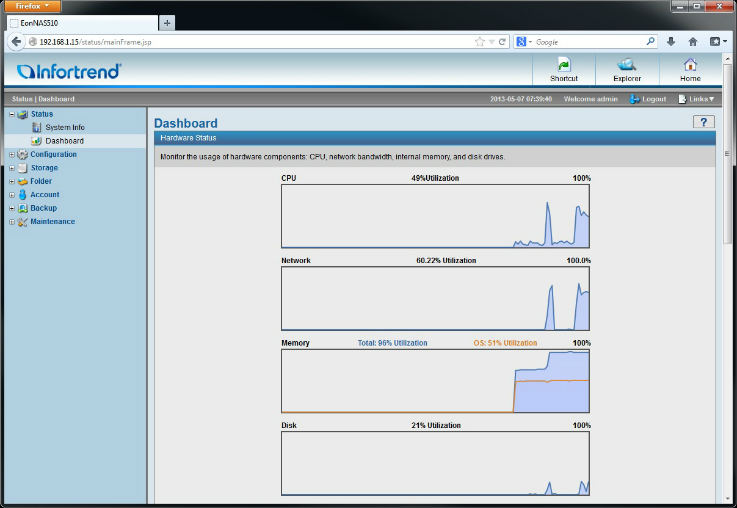Click the '60.22% Utilization' network label
737x508 pixels.
[x=446, y=260]
